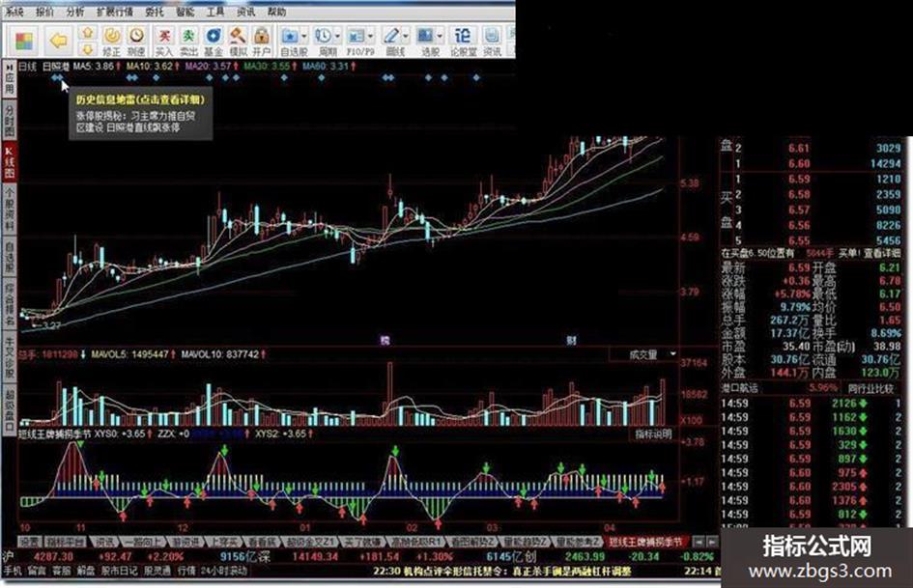Screen dimensions: 913x588
Task: Select the 个股资料 sidebar tab
Action: pos(10,209)
